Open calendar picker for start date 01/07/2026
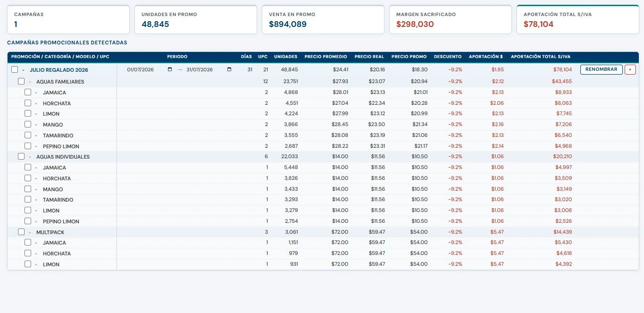 (170, 70)
